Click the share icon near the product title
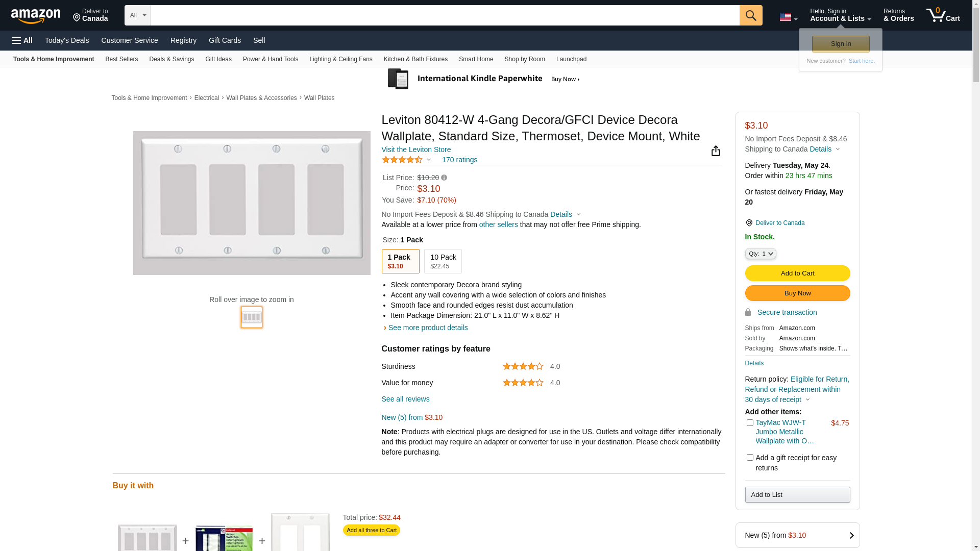The height and width of the screenshot is (551, 980). [716, 151]
